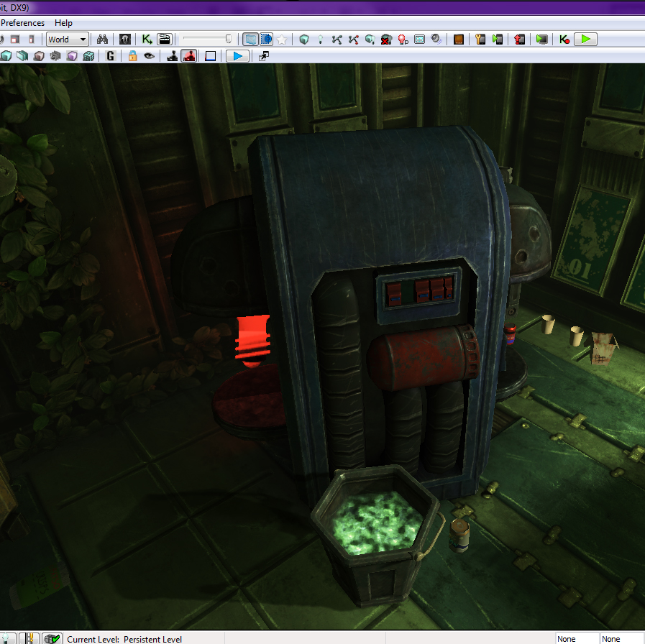This screenshot has width=645, height=644.
Task: Toggle the eye show flags icon
Action: point(149,56)
